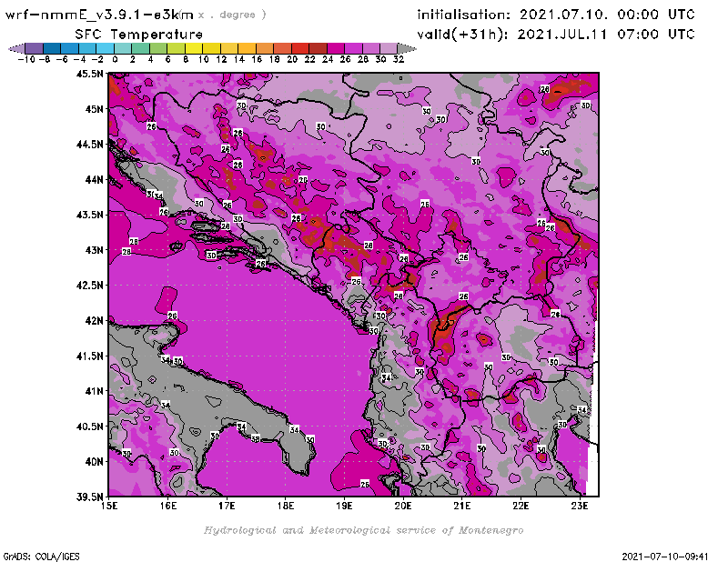Screen dimensions: 728x562
Task: Click legend swatch between 8 and 10
Action: 194,48
